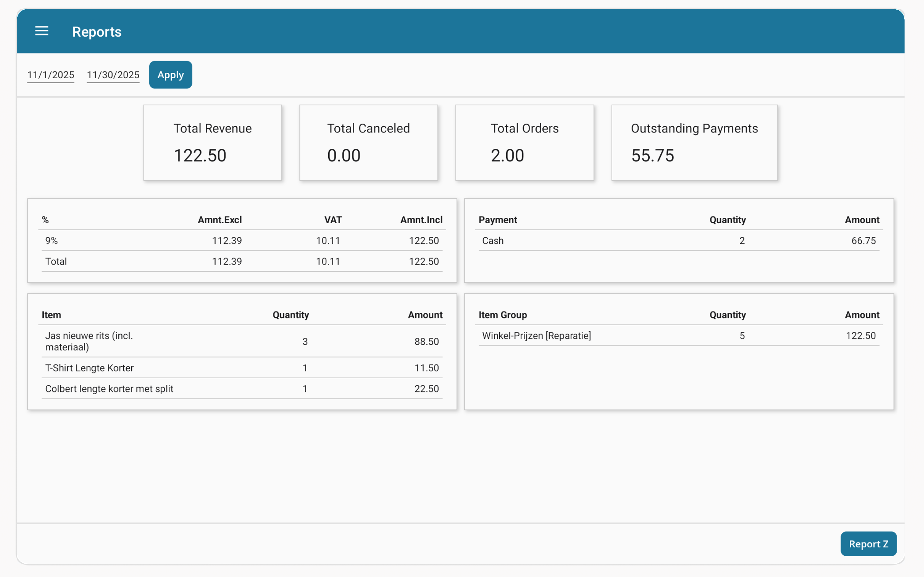Click the Amnt.Incl column header
Screen dimensions: 924x577
421,220
